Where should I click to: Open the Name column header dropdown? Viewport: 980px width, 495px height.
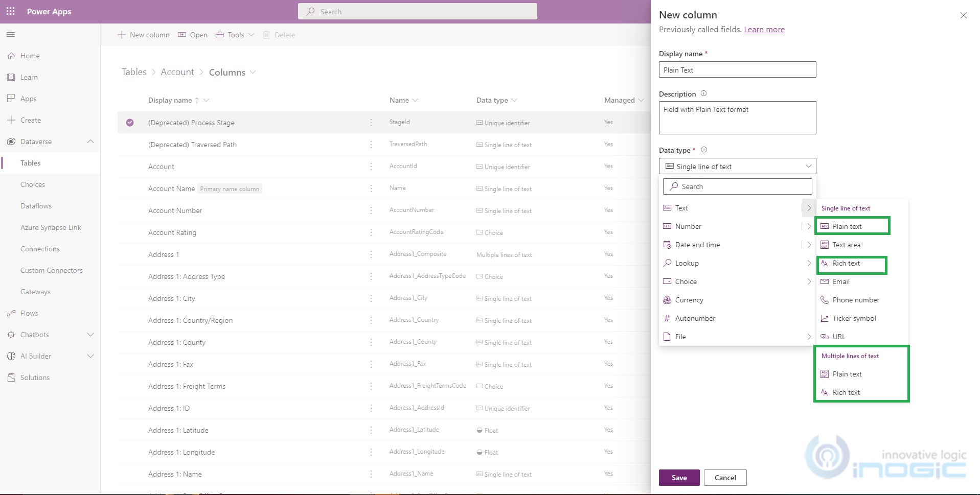click(x=415, y=100)
